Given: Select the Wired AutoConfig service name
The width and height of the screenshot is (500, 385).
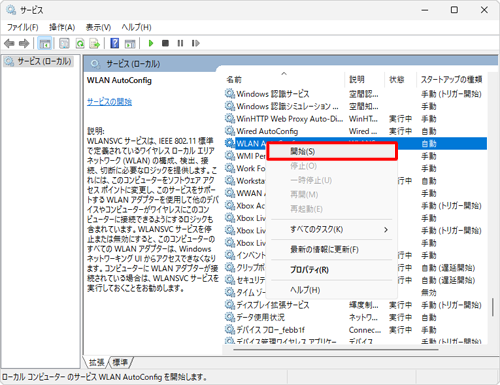Looking at the screenshot, I should point(267,131).
